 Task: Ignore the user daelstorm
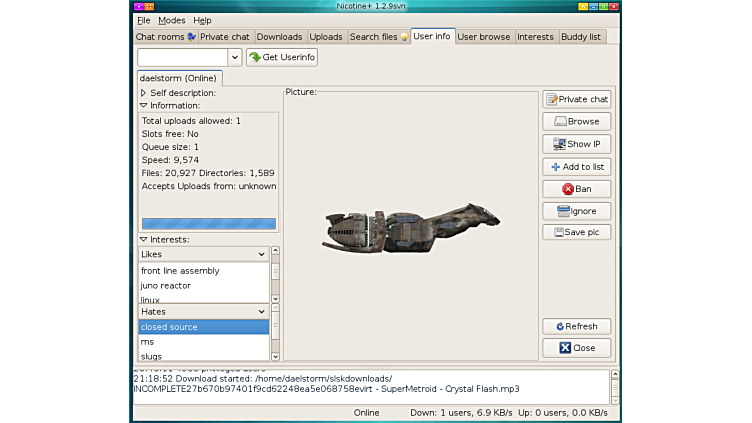pos(576,211)
